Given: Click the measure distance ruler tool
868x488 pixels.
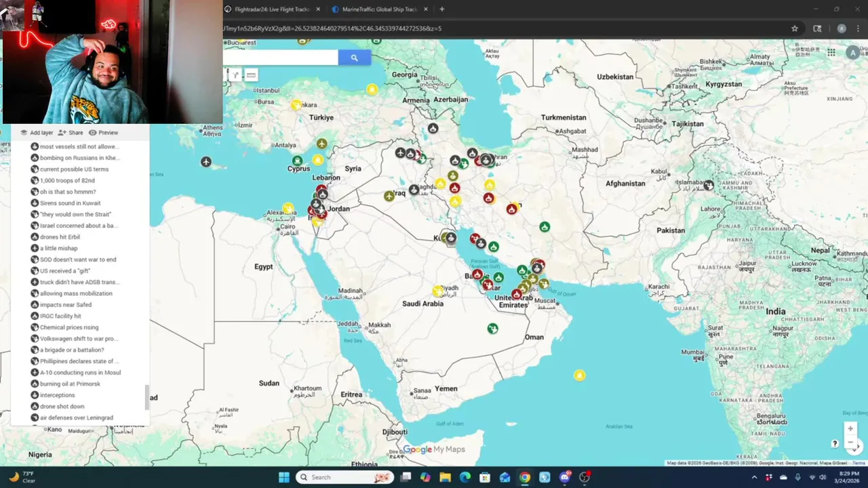Looking at the screenshot, I should tap(251, 75).
